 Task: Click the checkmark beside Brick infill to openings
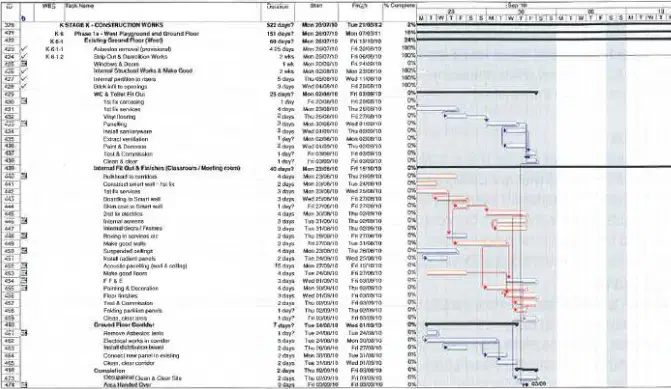pos(24,86)
